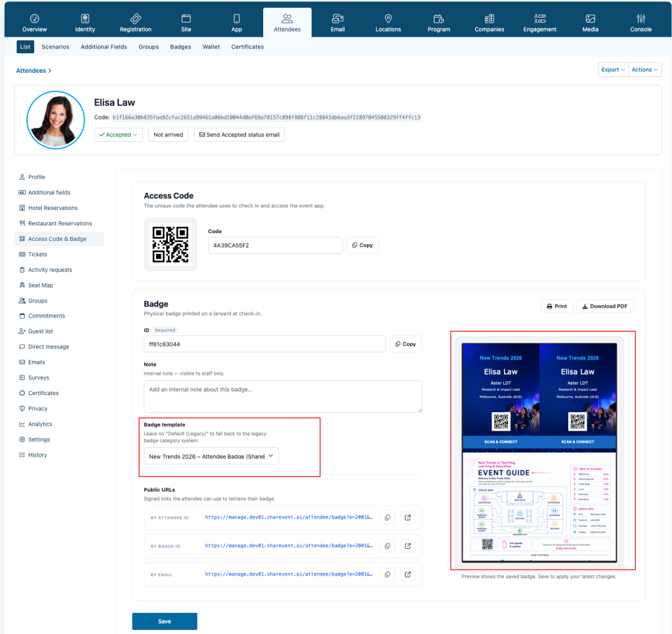This screenshot has height=634, width=672.
Task: Open the App section
Action: 236,23
